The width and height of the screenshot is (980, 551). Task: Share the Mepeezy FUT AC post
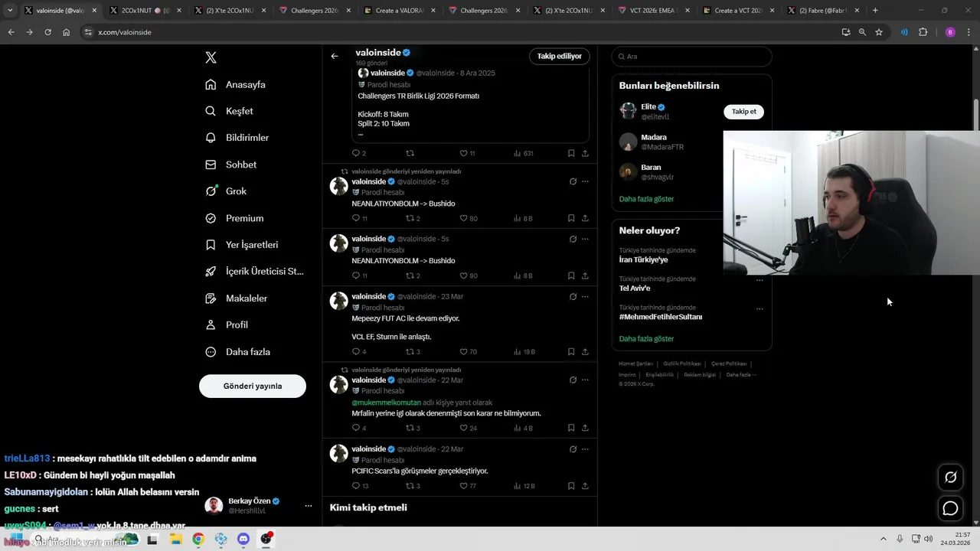pos(586,352)
